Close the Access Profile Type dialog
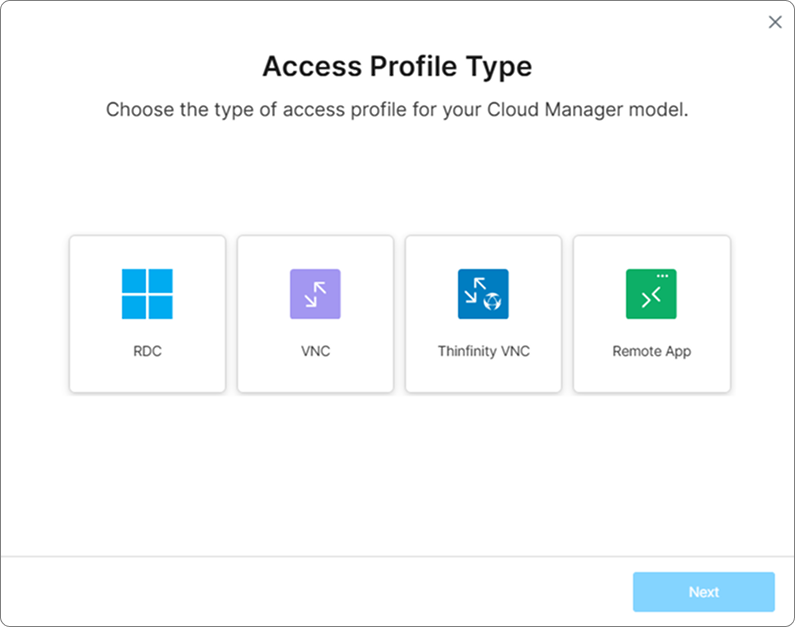 775,22
